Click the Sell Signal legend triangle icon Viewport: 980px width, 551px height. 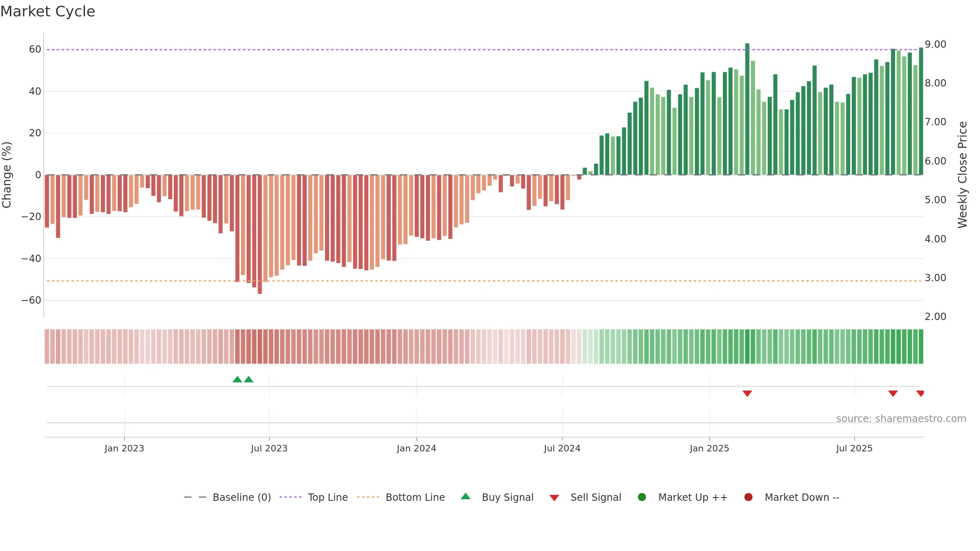click(554, 498)
